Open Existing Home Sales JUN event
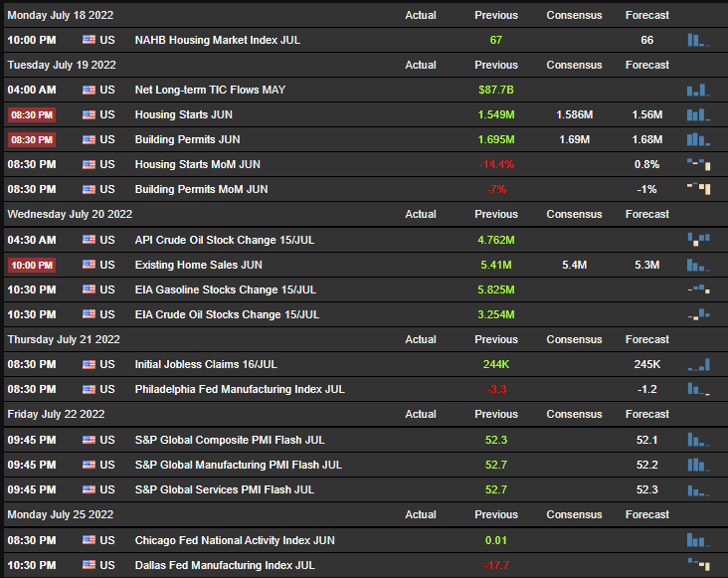The width and height of the screenshot is (728, 578). (x=198, y=265)
